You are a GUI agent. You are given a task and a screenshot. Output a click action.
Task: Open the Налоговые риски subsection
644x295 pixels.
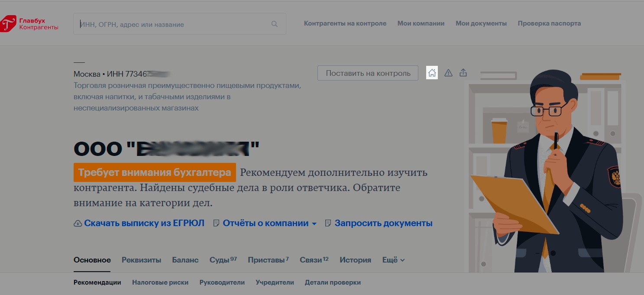pyautogui.click(x=160, y=282)
